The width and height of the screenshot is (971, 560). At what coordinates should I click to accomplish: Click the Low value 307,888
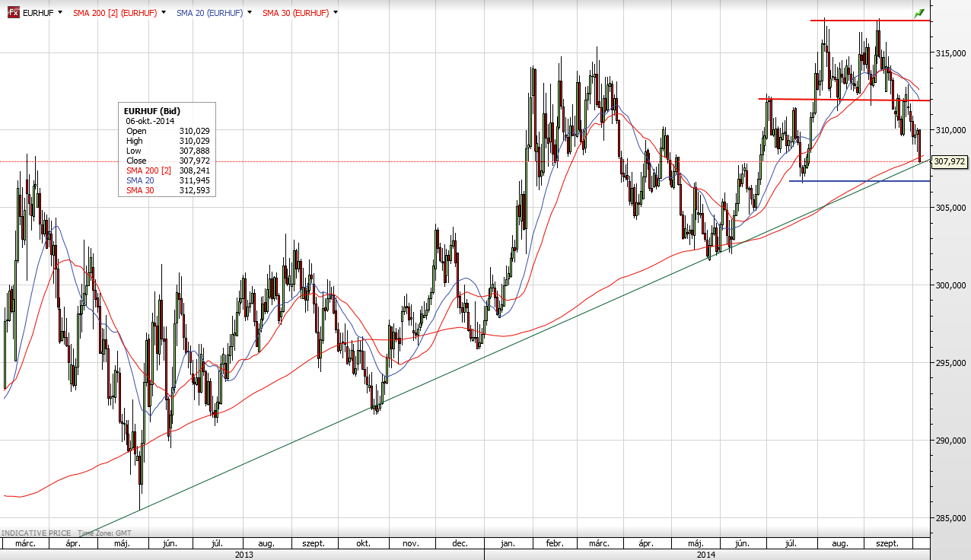pyautogui.click(x=194, y=151)
